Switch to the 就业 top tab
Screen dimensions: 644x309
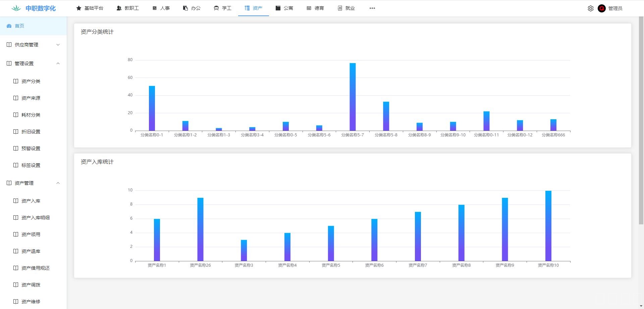(350, 8)
